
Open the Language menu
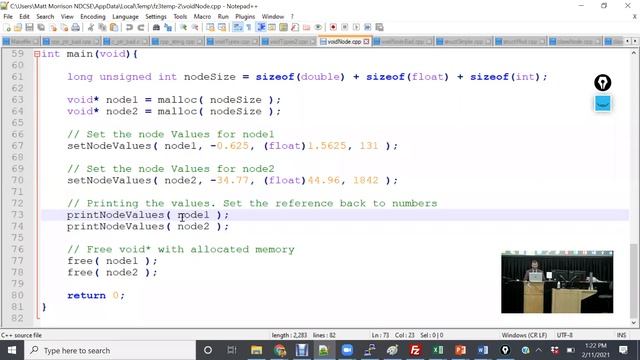pos(125,17)
